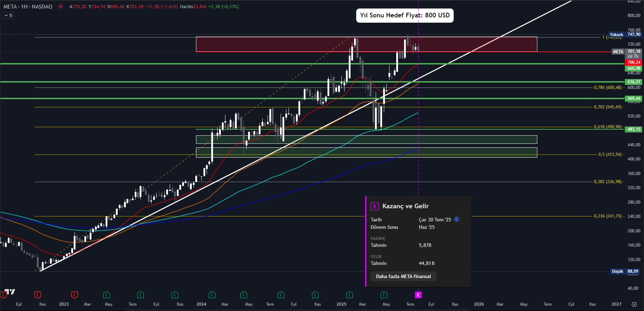Screen dimensions: 644x311
Task: Click the 400,00 tick on price axis
Action: pos(634,159)
